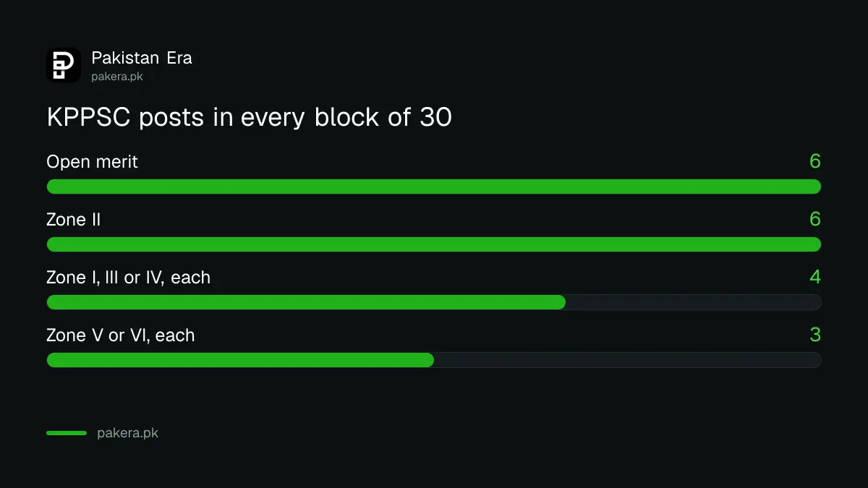Click the green legend line in the footer
This screenshot has height=488, width=868.
tap(67, 433)
